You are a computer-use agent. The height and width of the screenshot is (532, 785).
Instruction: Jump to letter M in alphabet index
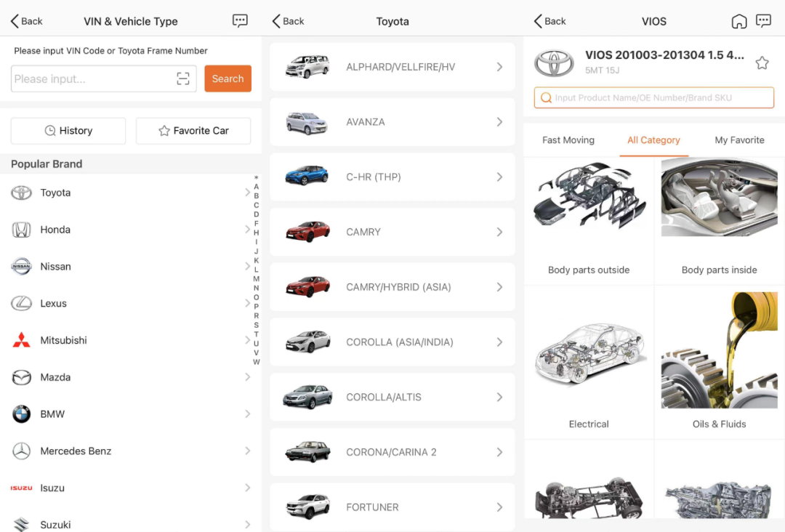click(x=257, y=279)
